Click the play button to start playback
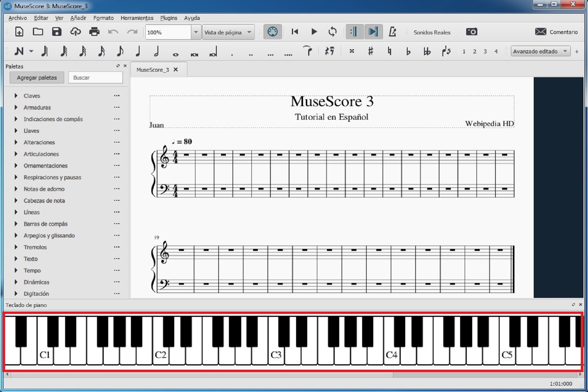This screenshot has width=588, height=392. [314, 32]
